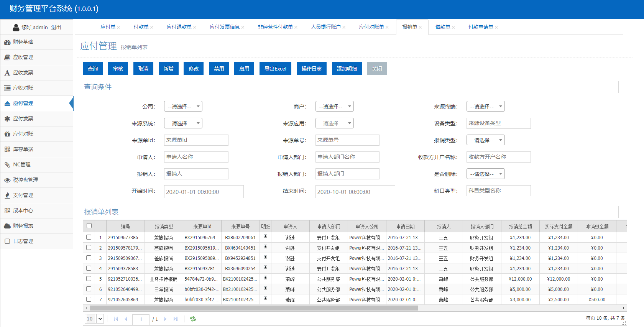The image size is (644, 327).
Task: Switch to the 付款申请单 tab
Action: 481,27
